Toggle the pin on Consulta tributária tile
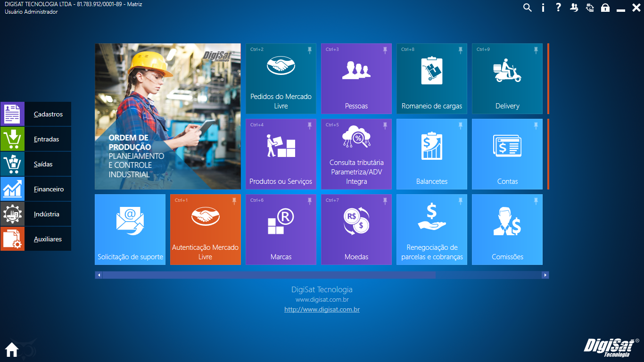The image size is (644, 362). [385, 125]
